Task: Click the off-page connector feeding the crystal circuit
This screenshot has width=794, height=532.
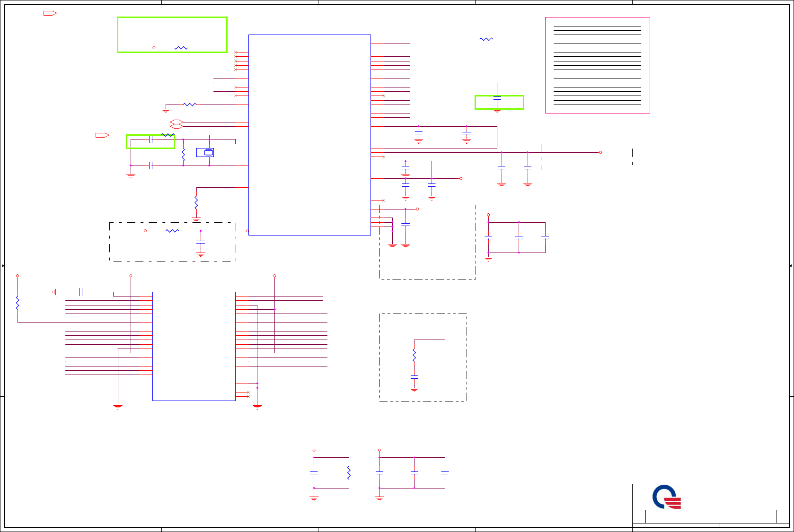Action: click(x=102, y=135)
